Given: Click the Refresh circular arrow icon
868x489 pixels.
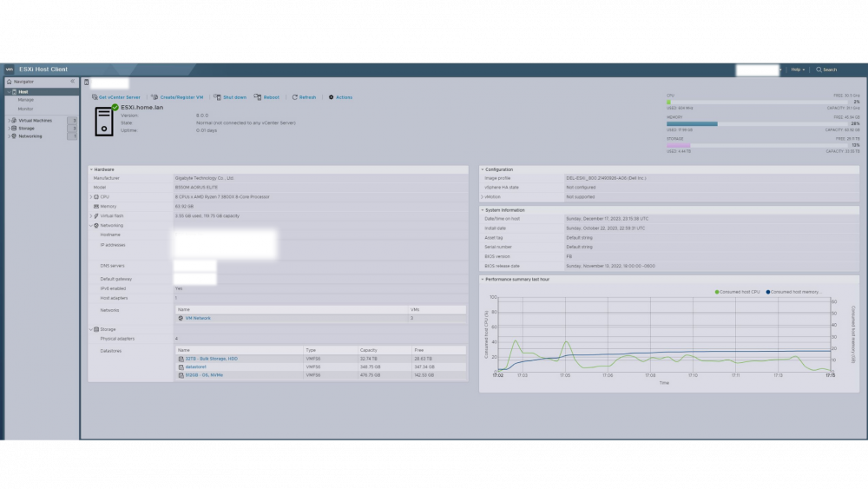Looking at the screenshot, I should [x=294, y=97].
